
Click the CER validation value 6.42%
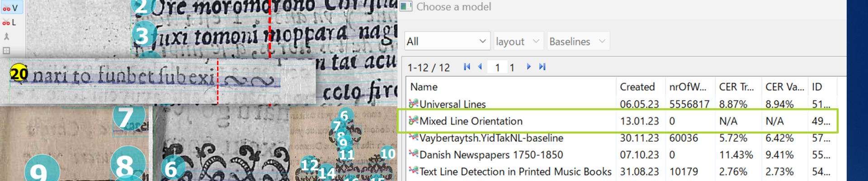coord(779,138)
